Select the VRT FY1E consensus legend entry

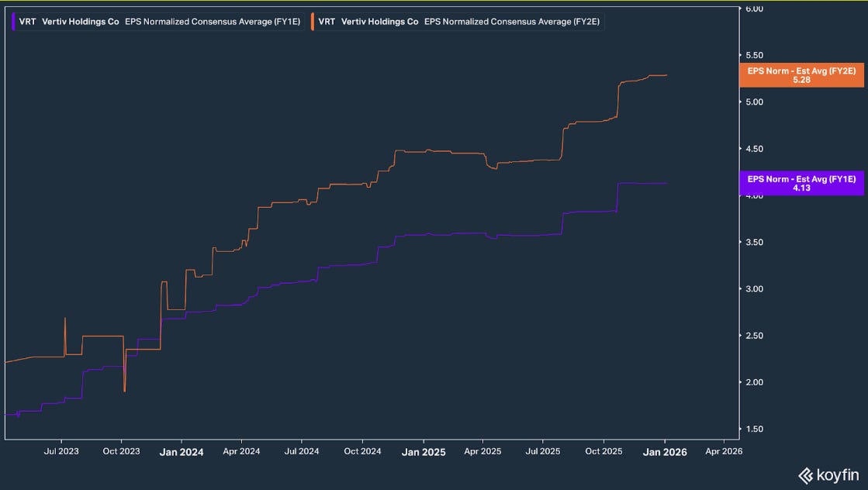[157, 22]
